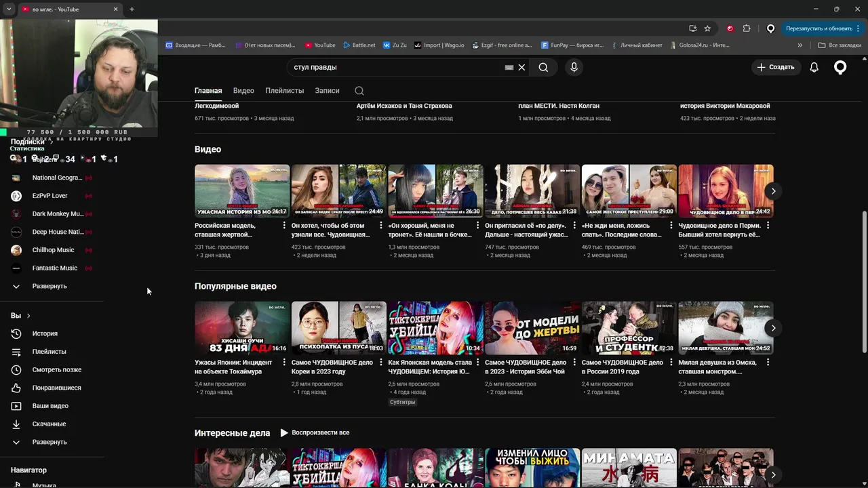Open the Zu Zu bookmark
Viewport: 868px width, 488px height.
pos(395,45)
